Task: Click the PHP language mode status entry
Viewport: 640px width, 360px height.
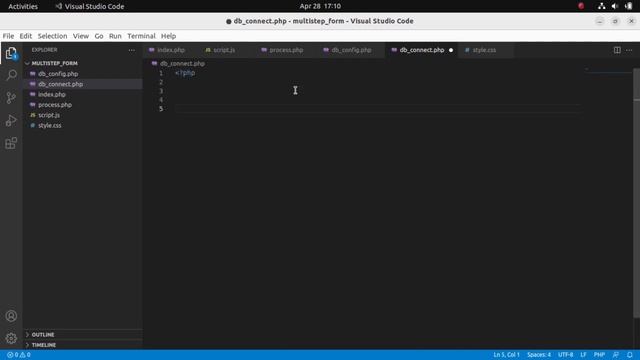Action: click(x=599, y=355)
